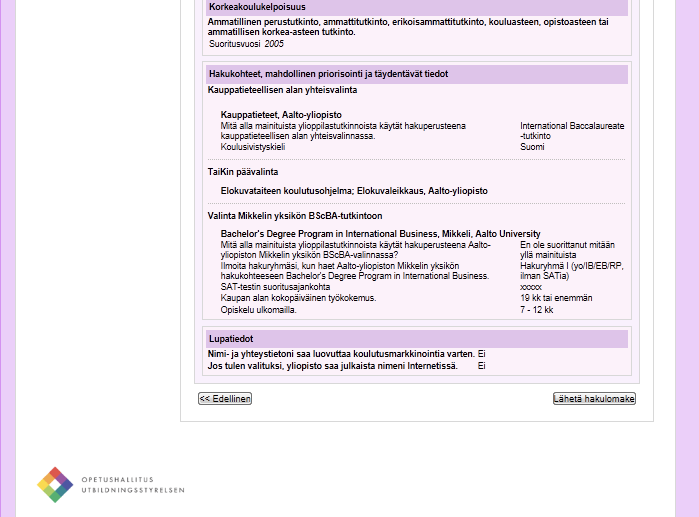699x517 pixels.
Task: Click the 'Korkeakoulukelpoisuus' section header
Action: pos(417,7)
